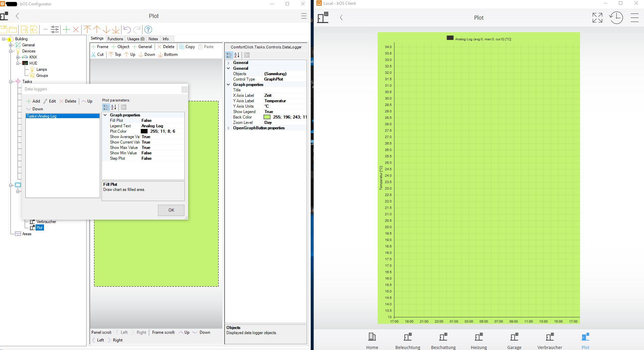Open the sliders settings toolbar icon
Image resolution: width=644 pixels, height=350 pixels.
point(55,30)
